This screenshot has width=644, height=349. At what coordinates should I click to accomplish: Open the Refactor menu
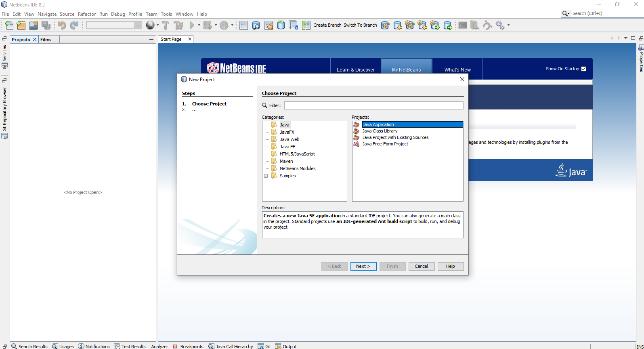[87, 14]
